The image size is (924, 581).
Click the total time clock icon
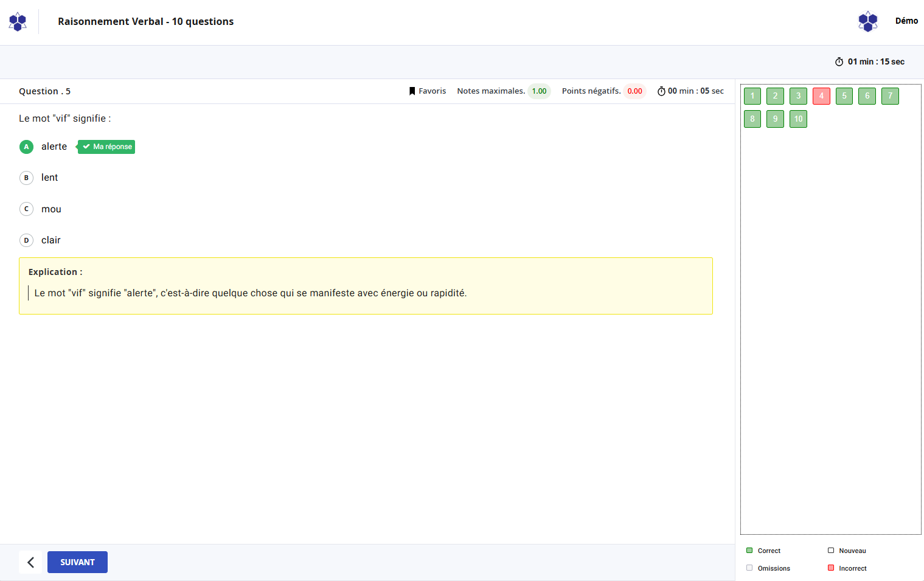coord(839,62)
